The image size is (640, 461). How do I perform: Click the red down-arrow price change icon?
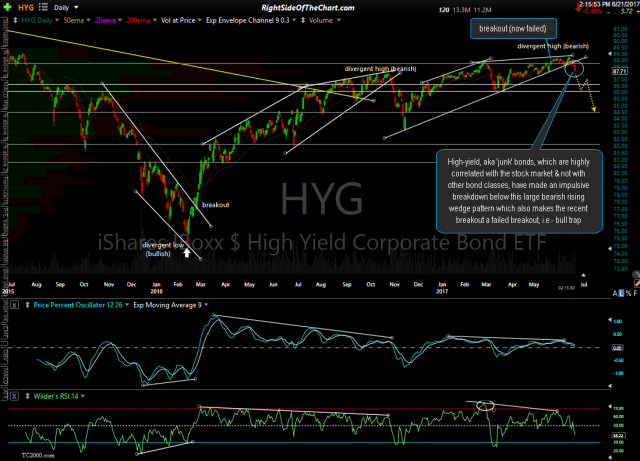[x=578, y=9]
